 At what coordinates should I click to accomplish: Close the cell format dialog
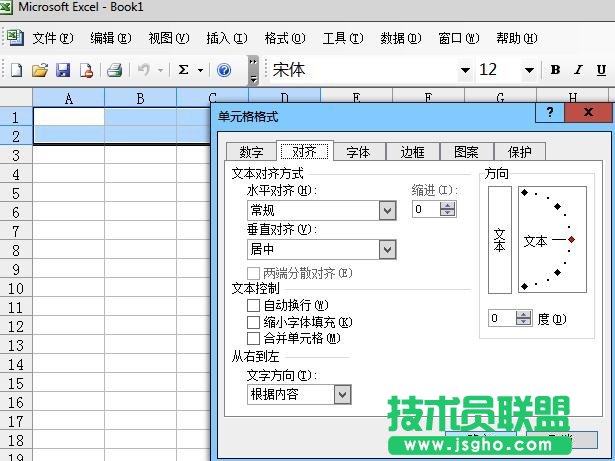click(588, 113)
